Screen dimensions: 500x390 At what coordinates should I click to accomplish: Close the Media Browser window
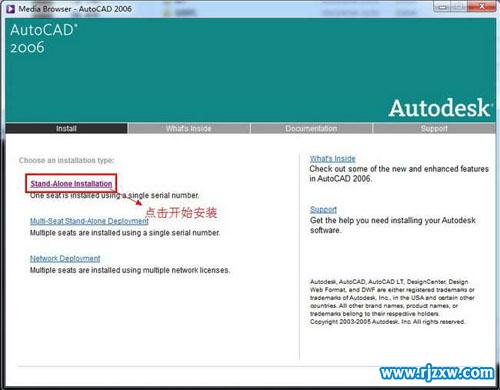pos(482,7)
